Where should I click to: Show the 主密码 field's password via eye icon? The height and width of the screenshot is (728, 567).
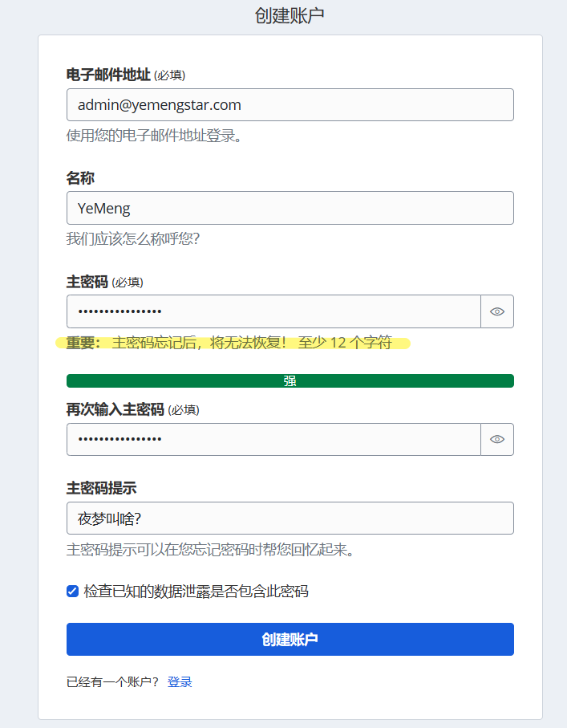(497, 311)
